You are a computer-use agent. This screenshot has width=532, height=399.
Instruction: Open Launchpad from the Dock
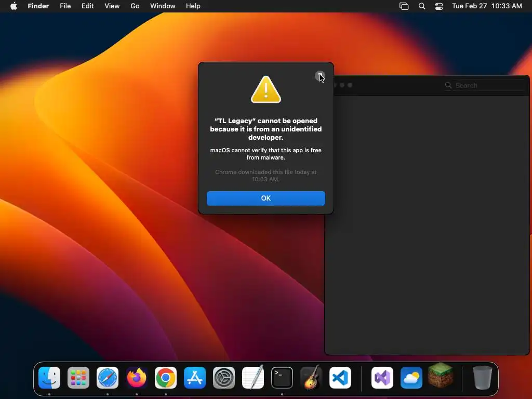click(x=78, y=378)
